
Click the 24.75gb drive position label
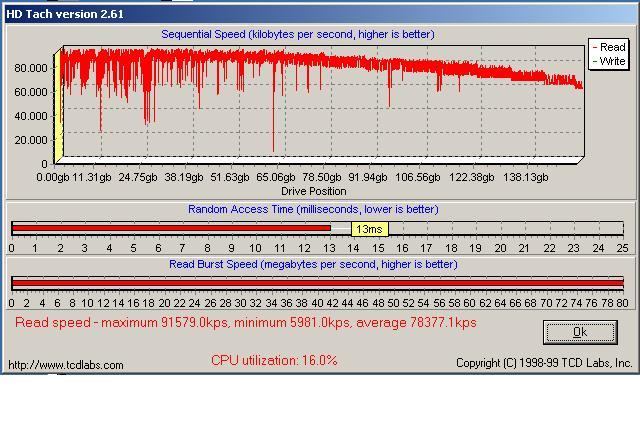[x=138, y=178]
